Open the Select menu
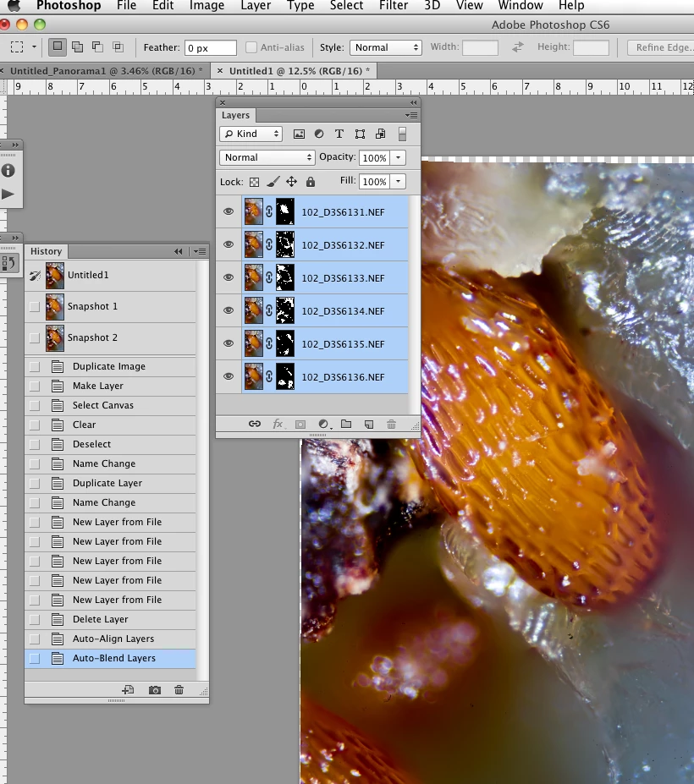This screenshot has width=694, height=784. tap(346, 6)
